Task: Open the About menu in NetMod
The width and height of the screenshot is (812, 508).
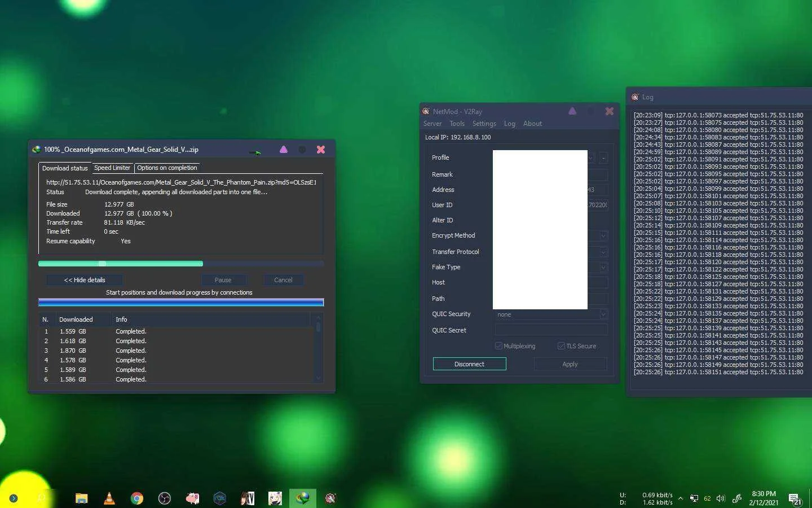Action: click(532, 124)
